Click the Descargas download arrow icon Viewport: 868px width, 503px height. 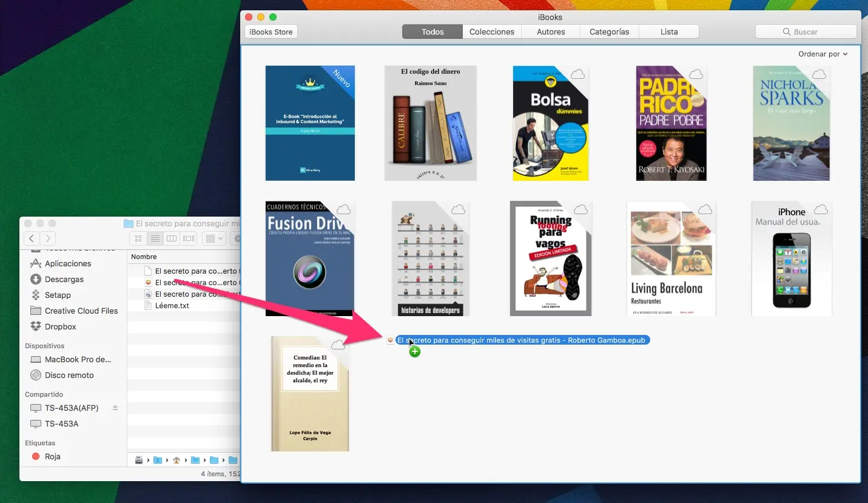[36, 279]
